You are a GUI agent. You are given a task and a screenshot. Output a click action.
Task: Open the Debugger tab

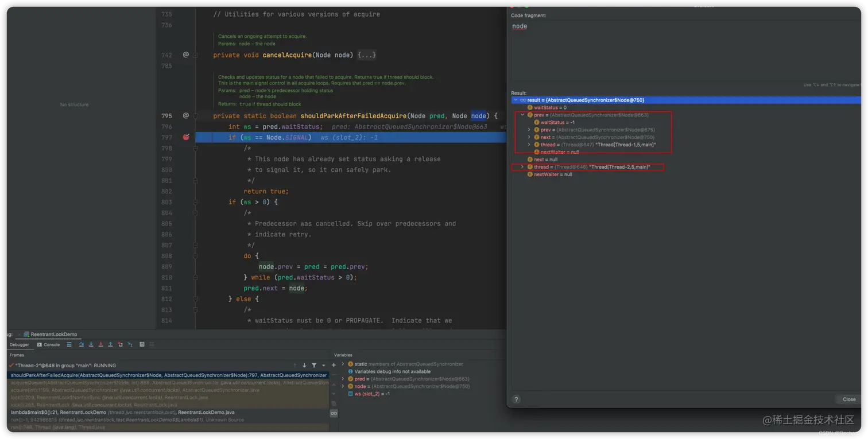19,344
